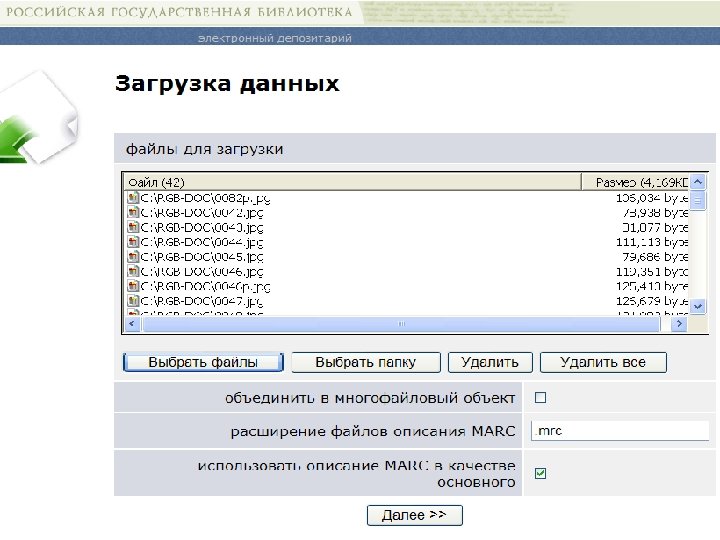Image resolution: width=720 pixels, height=540 pixels.
Task: Sort by 'Файл (42)' column header
Action: pos(353,182)
